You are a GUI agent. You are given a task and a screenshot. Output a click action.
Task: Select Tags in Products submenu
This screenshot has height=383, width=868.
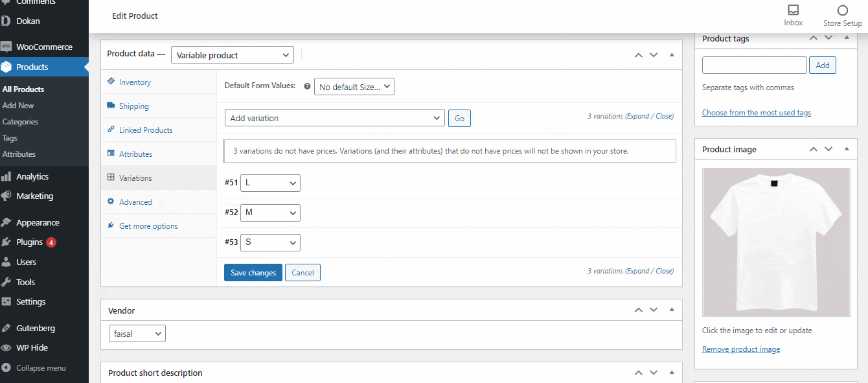click(x=10, y=137)
